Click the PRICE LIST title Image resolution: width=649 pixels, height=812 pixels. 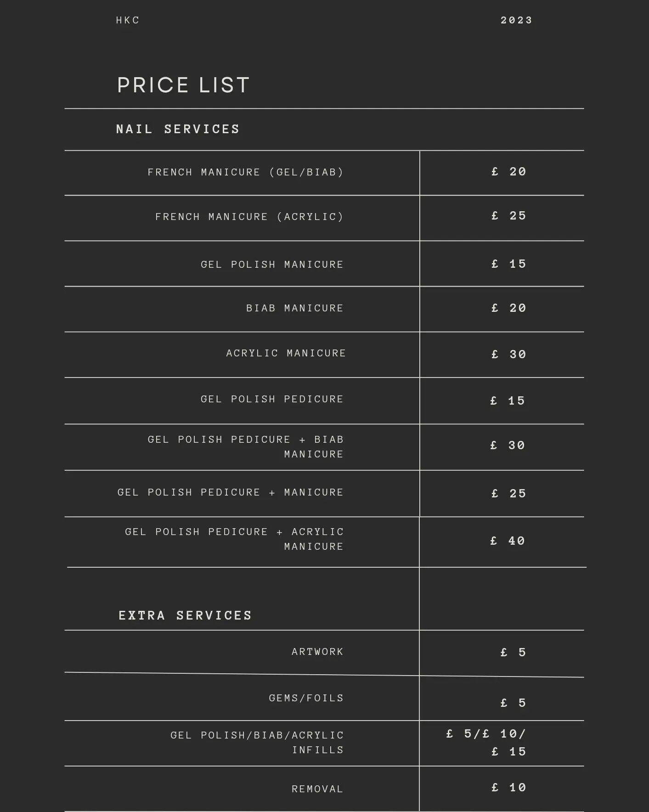click(x=183, y=85)
